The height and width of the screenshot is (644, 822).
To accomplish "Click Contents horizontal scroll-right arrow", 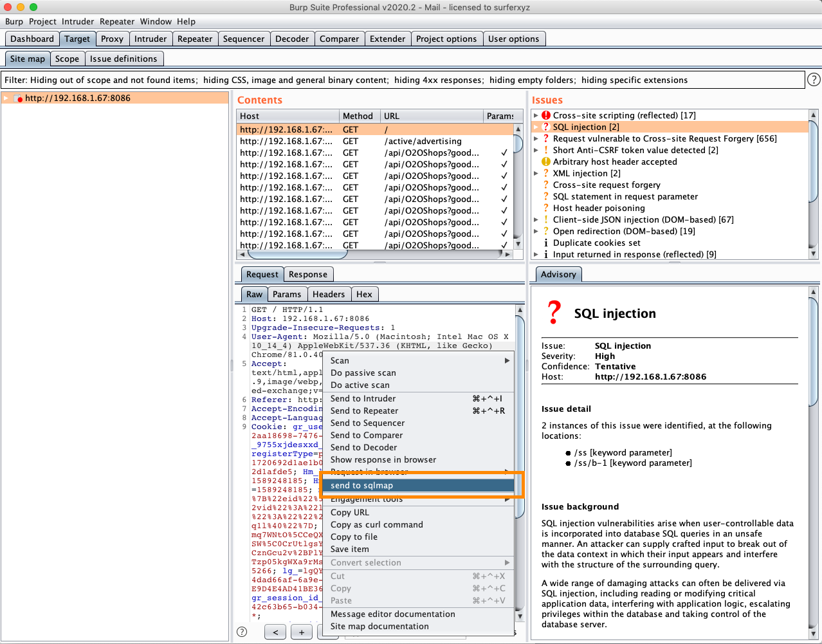I will pos(507,254).
